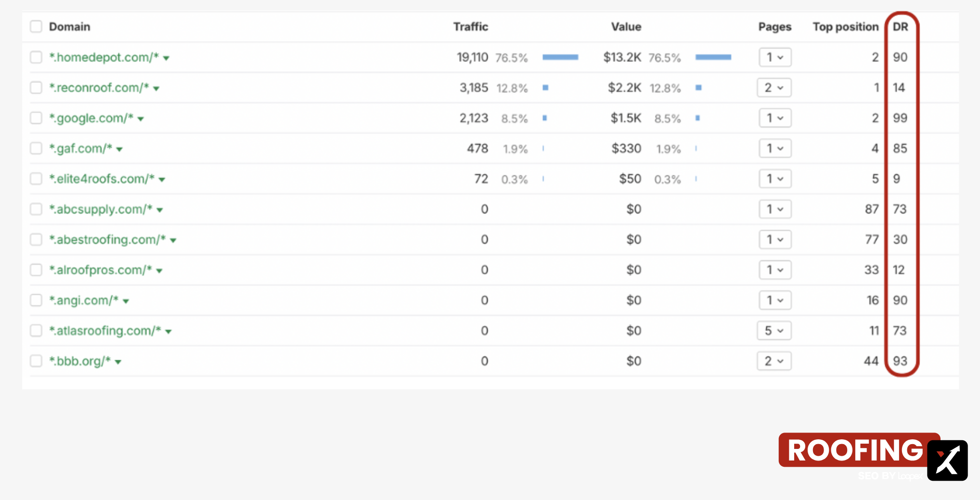Image resolution: width=980 pixels, height=500 pixels.
Task: Open the Pages dropdown for reconroof.com
Action: tap(774, 88)
